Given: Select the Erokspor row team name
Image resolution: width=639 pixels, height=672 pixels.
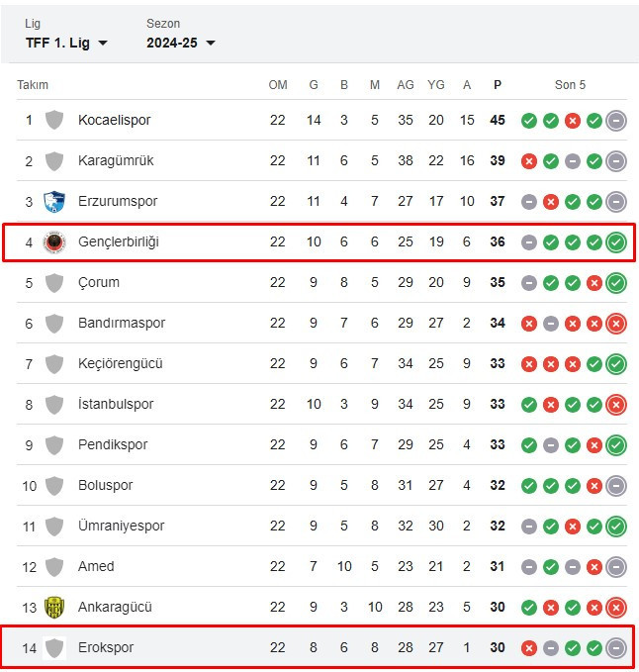Looking at the screenshot, I should (106, 647).
